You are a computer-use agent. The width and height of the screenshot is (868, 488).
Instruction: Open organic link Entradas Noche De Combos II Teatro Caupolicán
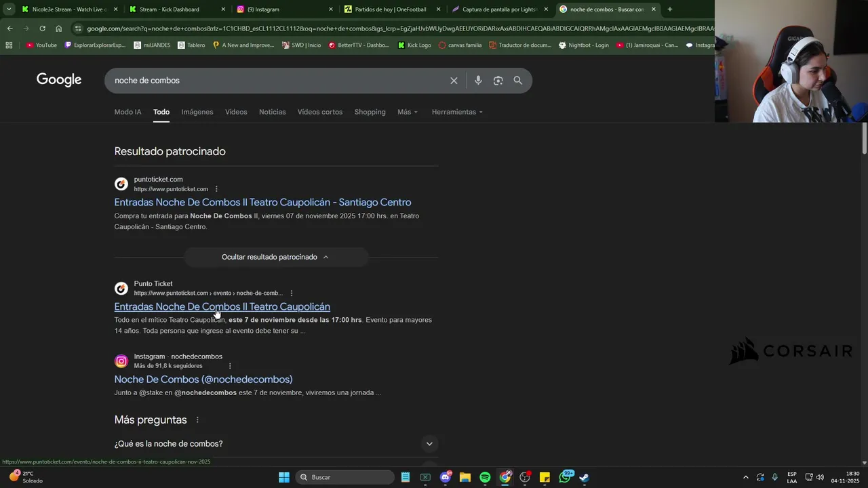point(222,306)
